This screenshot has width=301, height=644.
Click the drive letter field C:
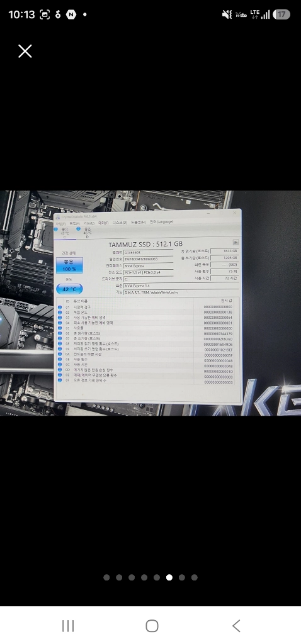149,279
